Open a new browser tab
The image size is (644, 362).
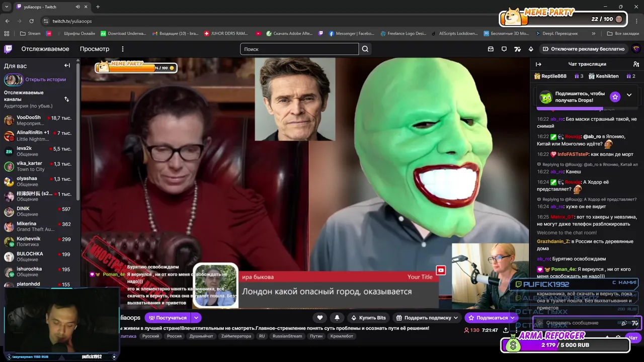[98, 7]
